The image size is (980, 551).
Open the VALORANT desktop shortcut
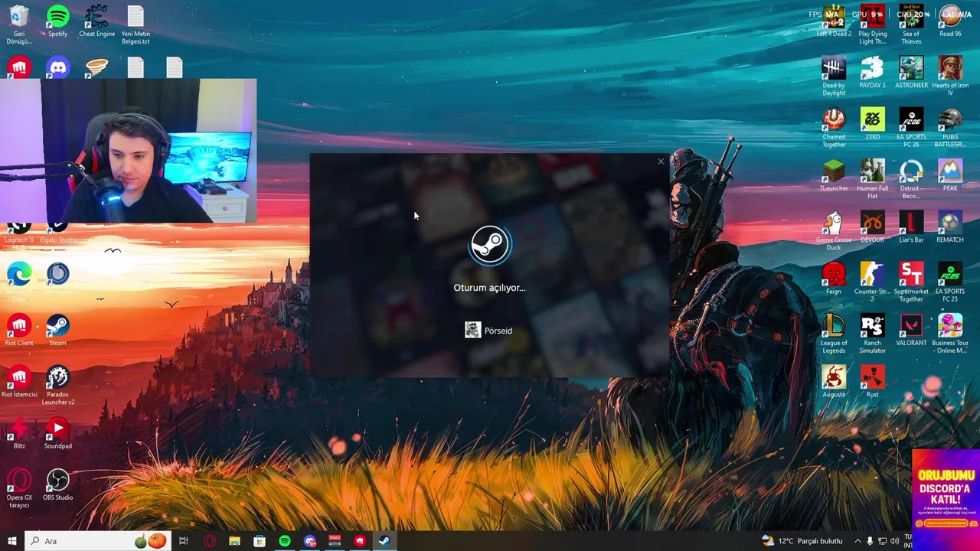[x=911, y=330]
